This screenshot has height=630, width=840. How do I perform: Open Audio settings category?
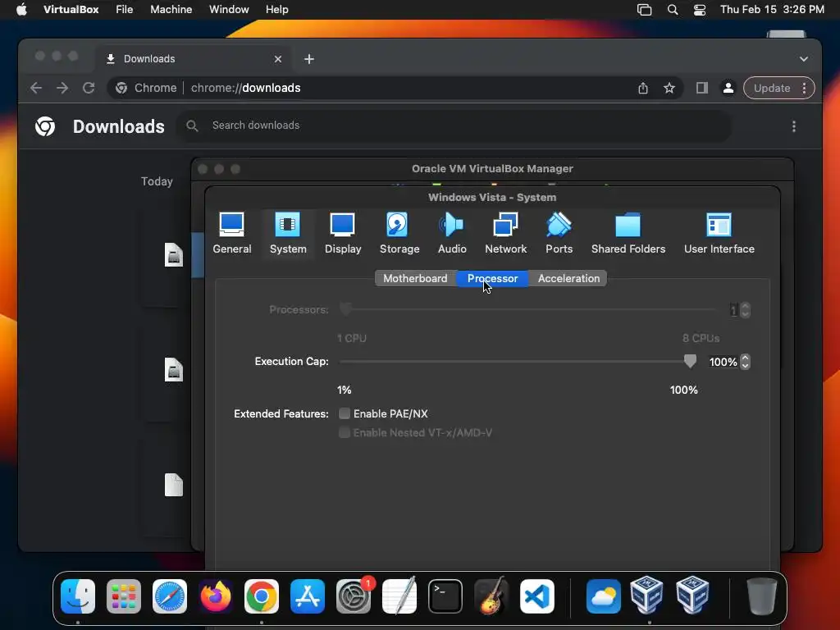[x=452, y=234]
